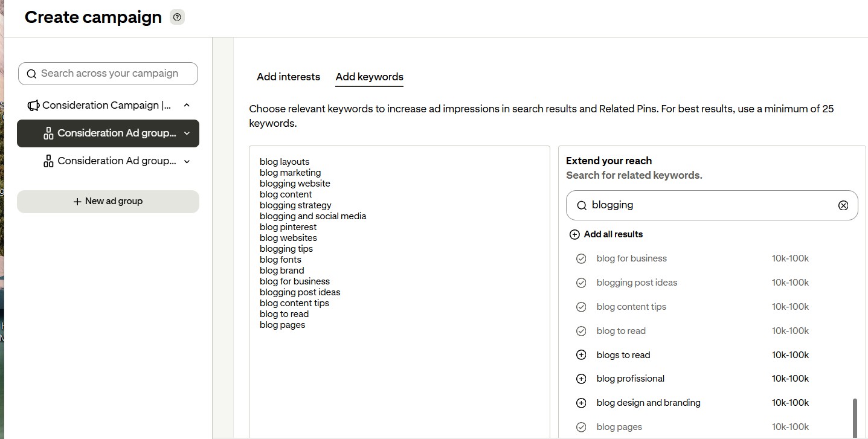
Task: Click 'blogging tips' in the keyword list
Action: (286, 249)
